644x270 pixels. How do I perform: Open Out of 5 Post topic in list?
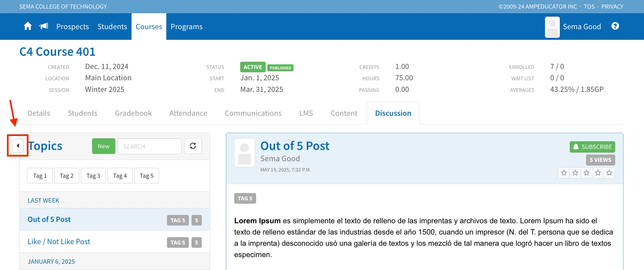click(x=115, y=219)
